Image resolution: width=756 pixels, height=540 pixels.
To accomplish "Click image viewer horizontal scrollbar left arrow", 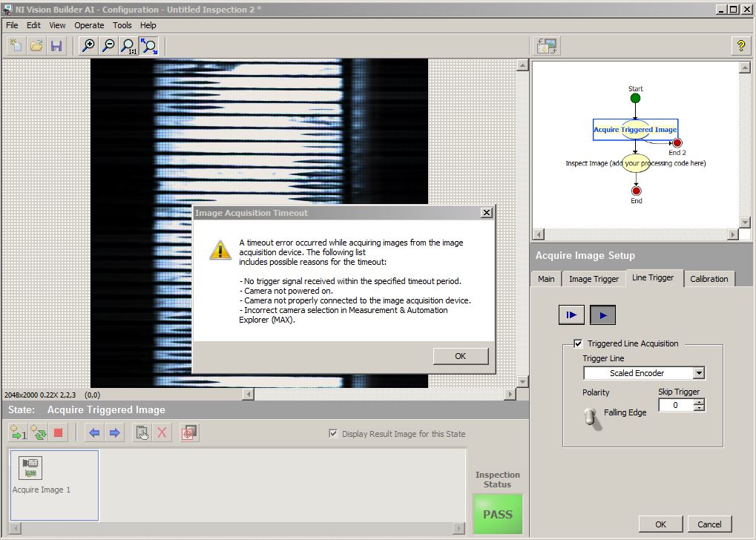I will coord(249,394).
